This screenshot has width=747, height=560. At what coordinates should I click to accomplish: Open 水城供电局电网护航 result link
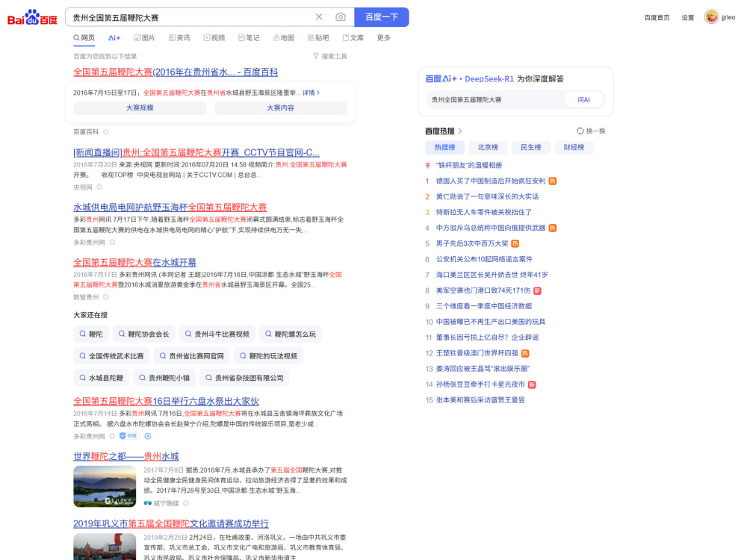click(170, 208)
